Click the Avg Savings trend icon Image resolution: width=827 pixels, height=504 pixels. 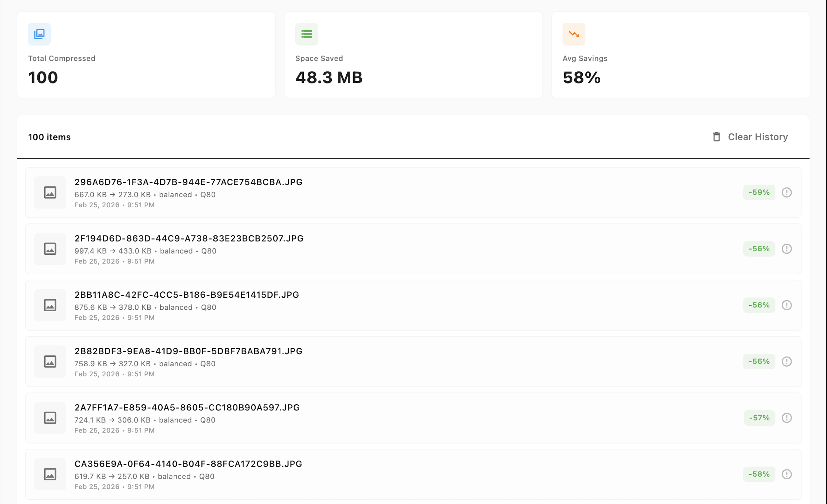(574, 33)
